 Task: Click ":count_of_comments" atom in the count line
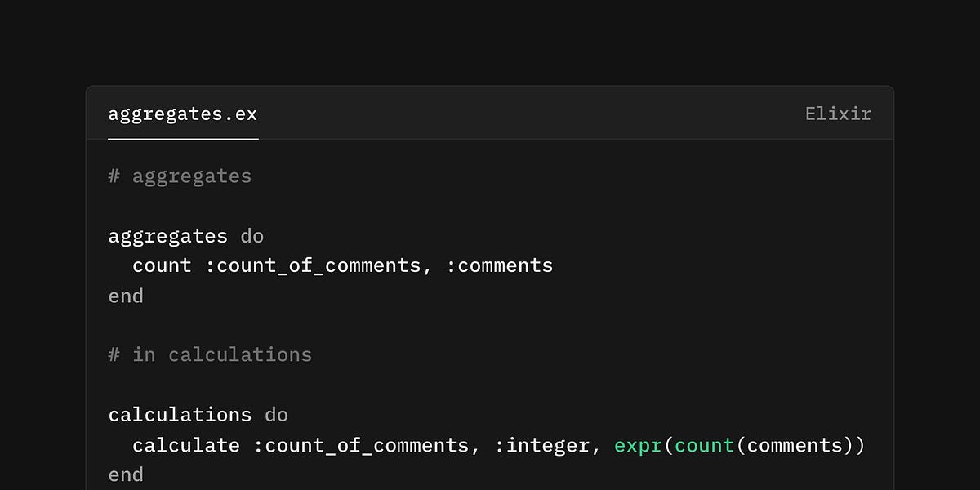click(313, 266)
